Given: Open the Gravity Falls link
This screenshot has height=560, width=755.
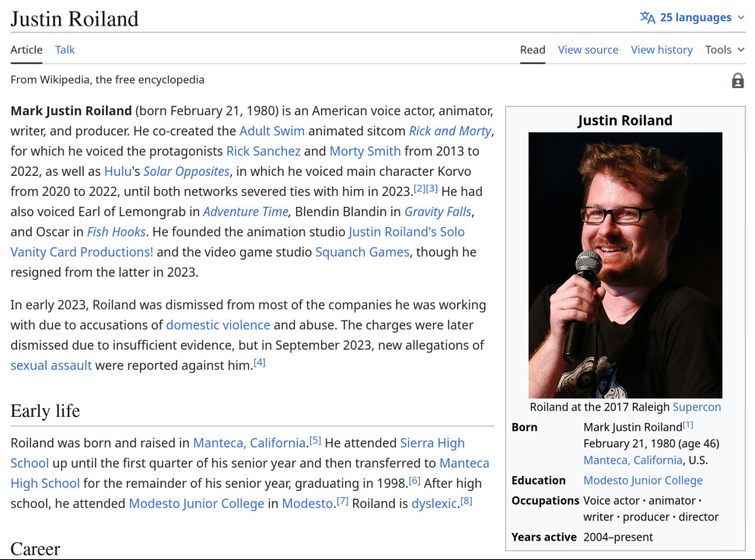Looking at the screenshot, I should [x=438, y=212].
